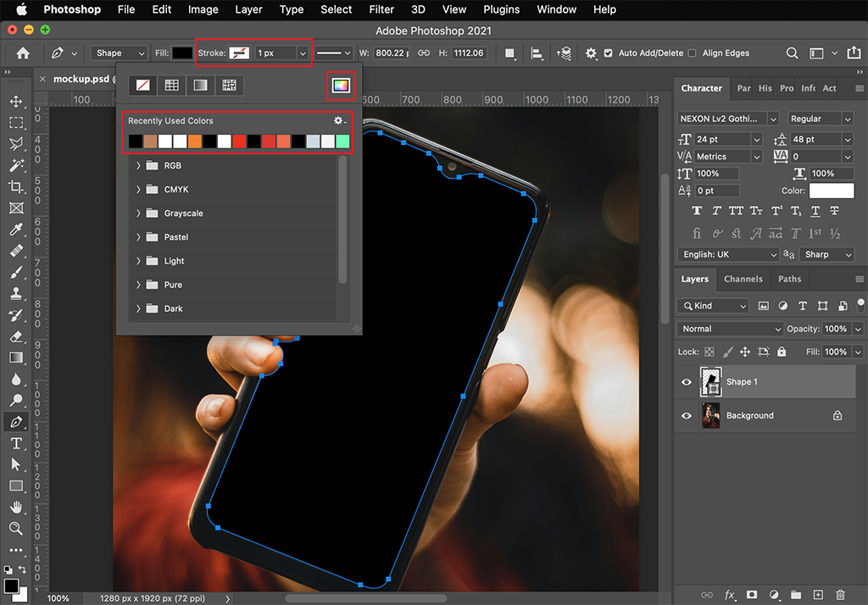
Task: Enable Align Edges checkbox
Action: tap(692, 53)
